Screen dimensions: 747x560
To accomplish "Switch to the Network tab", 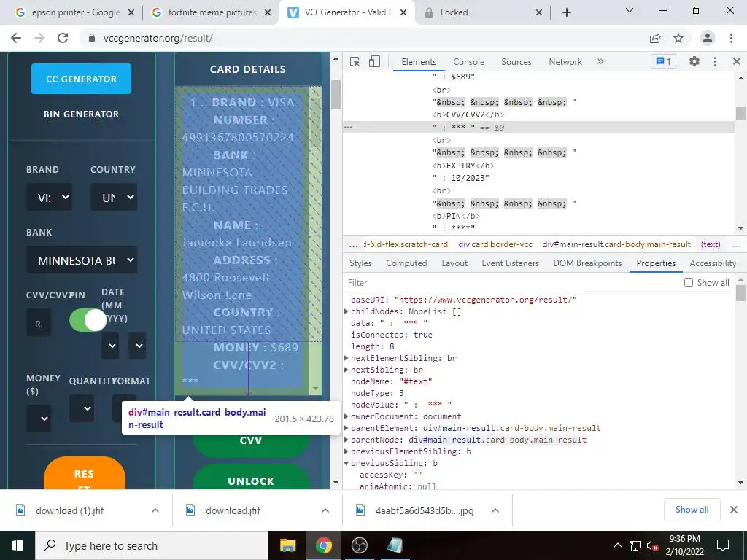I will [565, 61].
